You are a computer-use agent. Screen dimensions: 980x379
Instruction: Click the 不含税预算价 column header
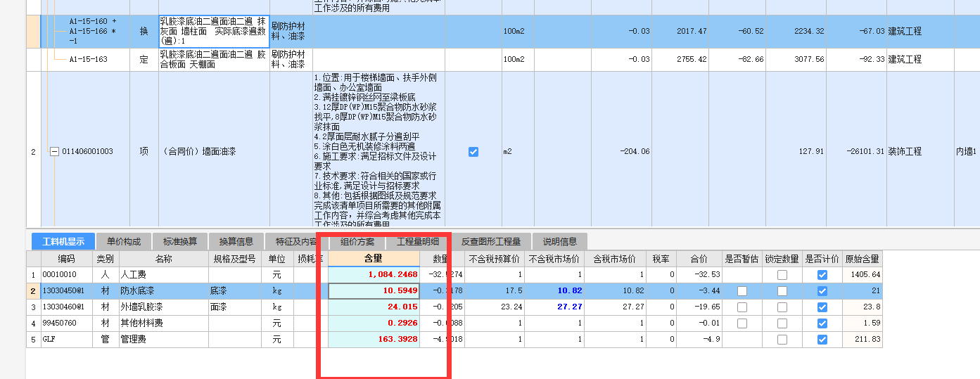tap(495, 259)
